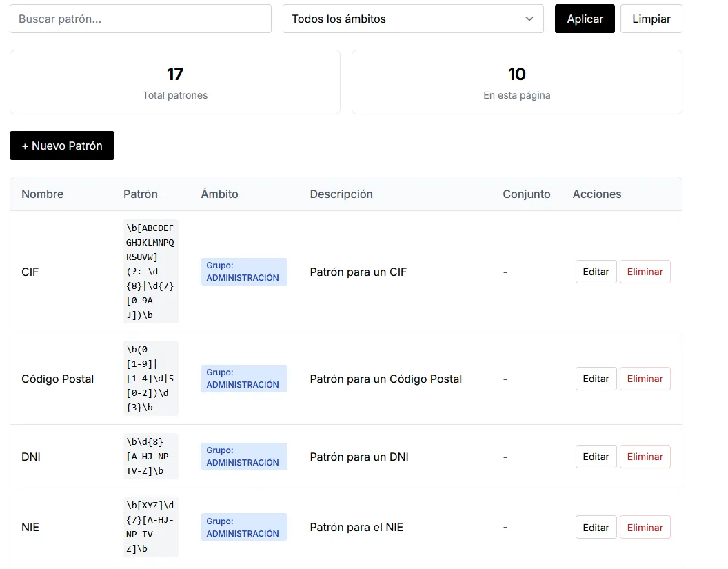728x569 pixels.
Task: Click Eliminar in the NIE row
Action: [645, 527]
